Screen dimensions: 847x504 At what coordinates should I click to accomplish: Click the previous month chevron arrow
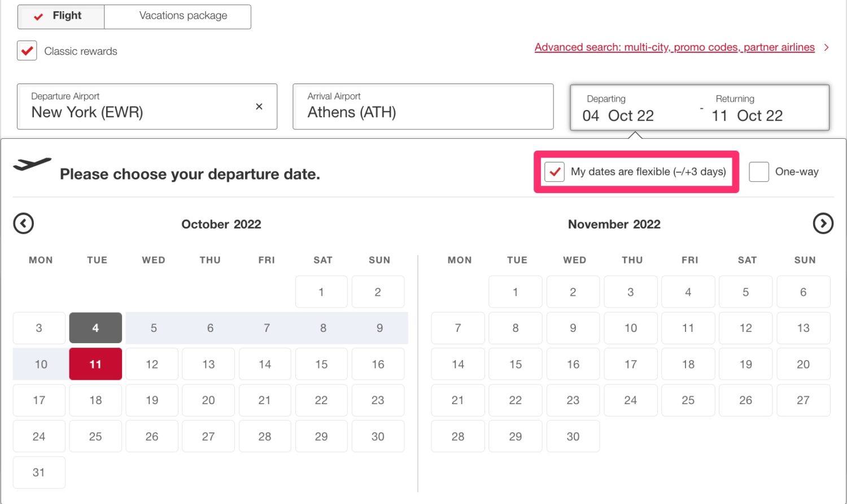click(23, 223)
